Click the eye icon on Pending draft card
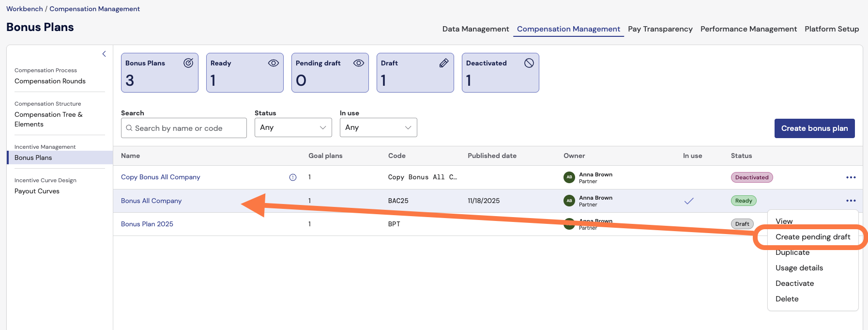Screen dimensions: 868x330 coord(359,63)
